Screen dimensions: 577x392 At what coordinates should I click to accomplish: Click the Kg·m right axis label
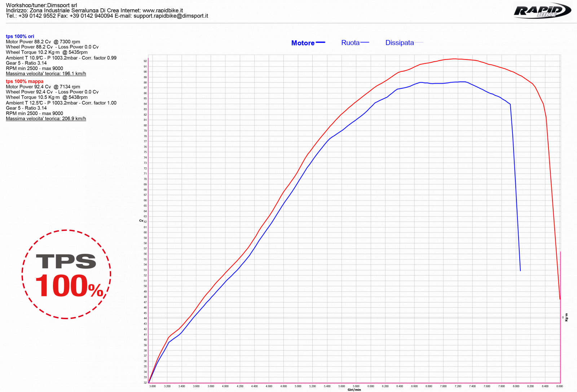[567, 317]
